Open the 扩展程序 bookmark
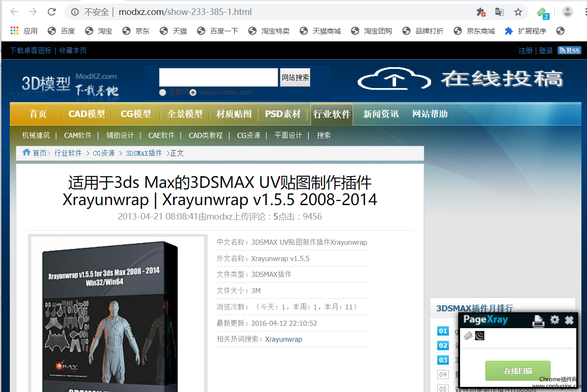This screenshot has height=392, width=587. [525, 31]
